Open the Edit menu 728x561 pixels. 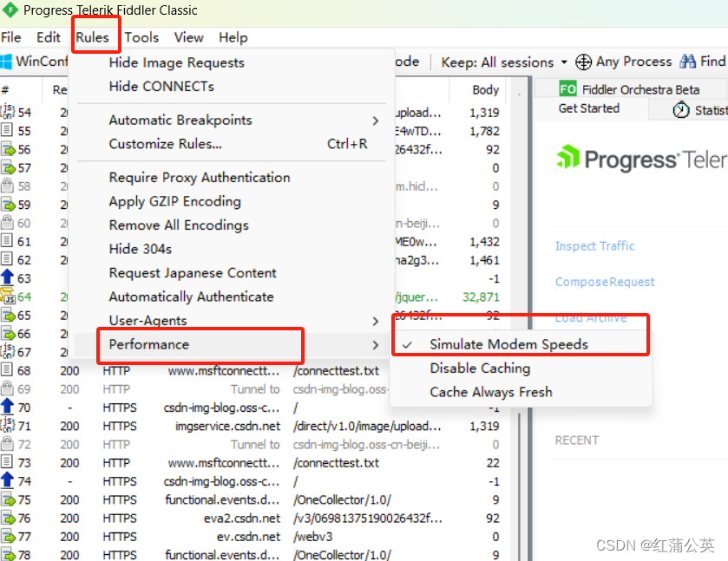[49, 37]
